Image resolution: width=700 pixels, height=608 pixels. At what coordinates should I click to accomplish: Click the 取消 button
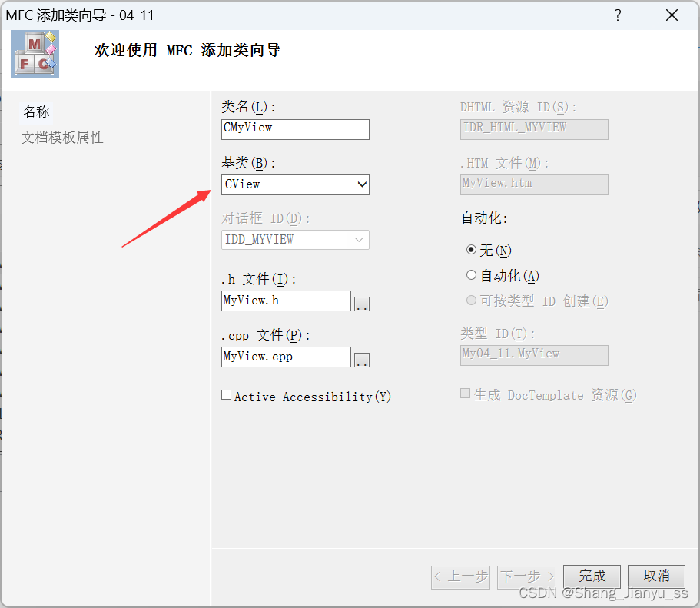click(656, 576)
